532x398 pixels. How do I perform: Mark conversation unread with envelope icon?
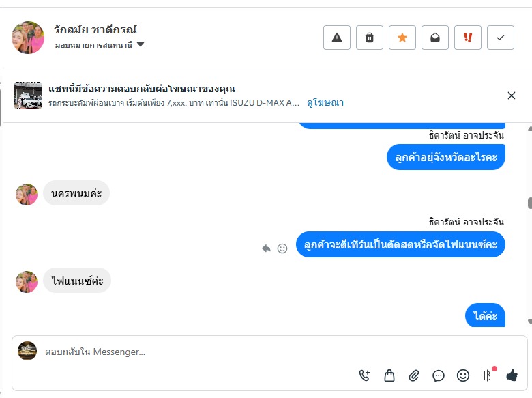point(434,38)
